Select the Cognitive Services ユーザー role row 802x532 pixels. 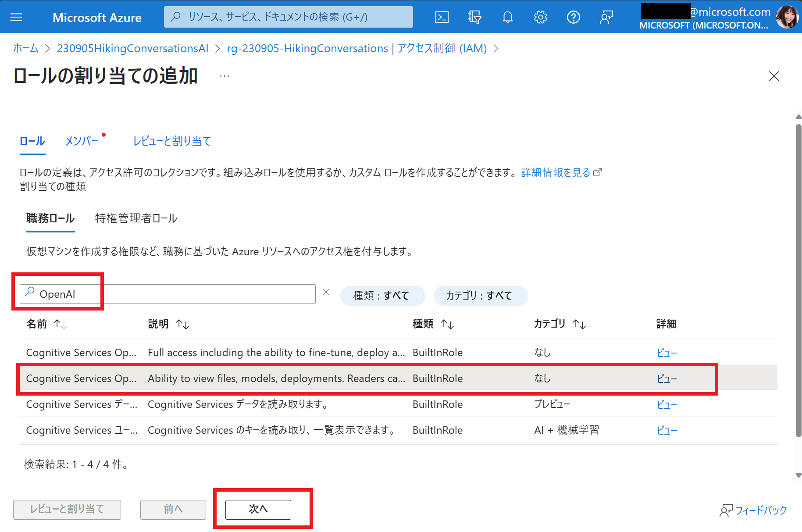coord(399,430)
